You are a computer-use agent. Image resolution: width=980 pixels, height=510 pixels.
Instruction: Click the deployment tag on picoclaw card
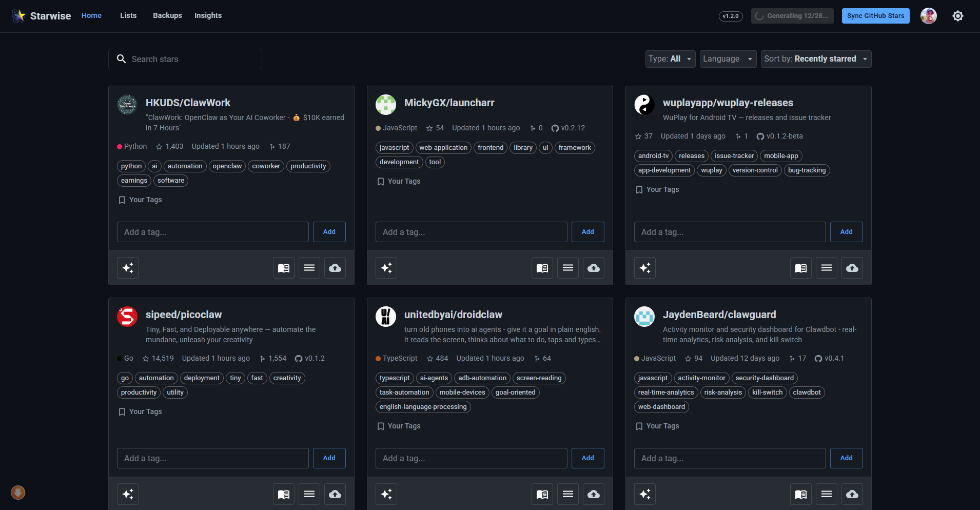click(202, 378)
